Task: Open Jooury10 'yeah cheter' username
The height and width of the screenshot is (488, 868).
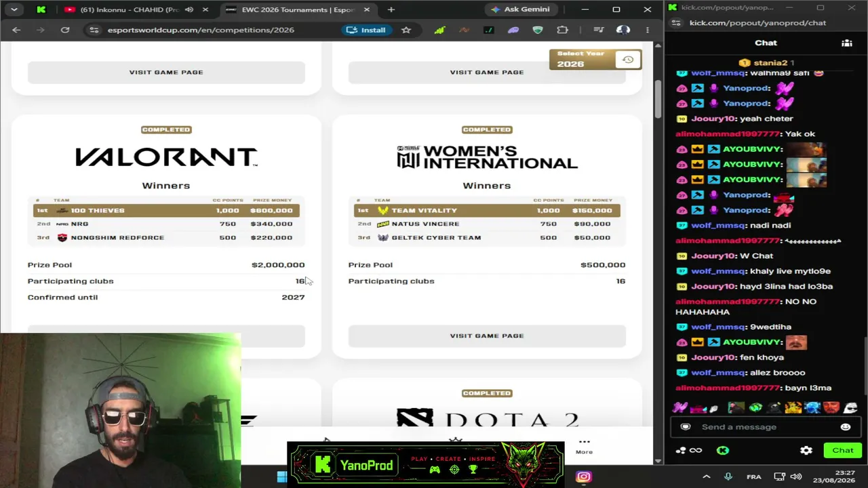Action: pyautogui.click(x=713, y=119)
